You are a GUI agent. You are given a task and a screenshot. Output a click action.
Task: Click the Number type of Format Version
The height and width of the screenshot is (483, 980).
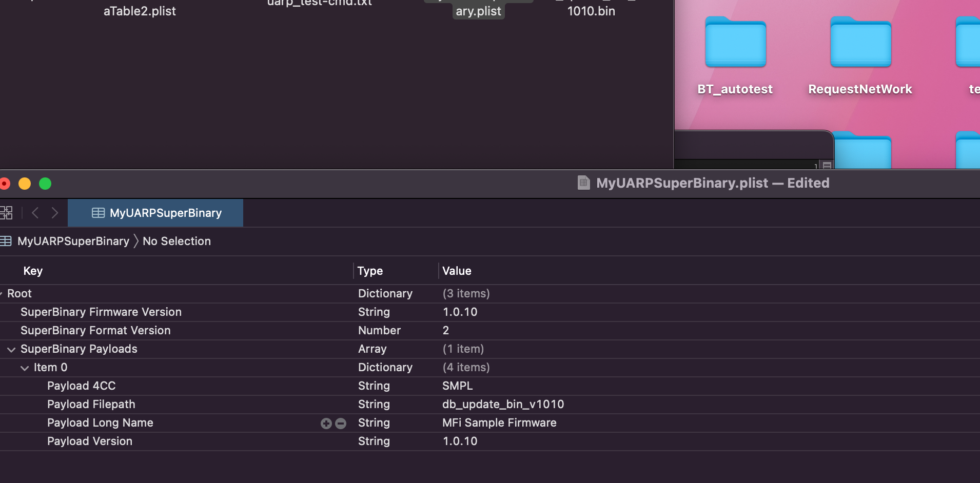tap(379, 330)
